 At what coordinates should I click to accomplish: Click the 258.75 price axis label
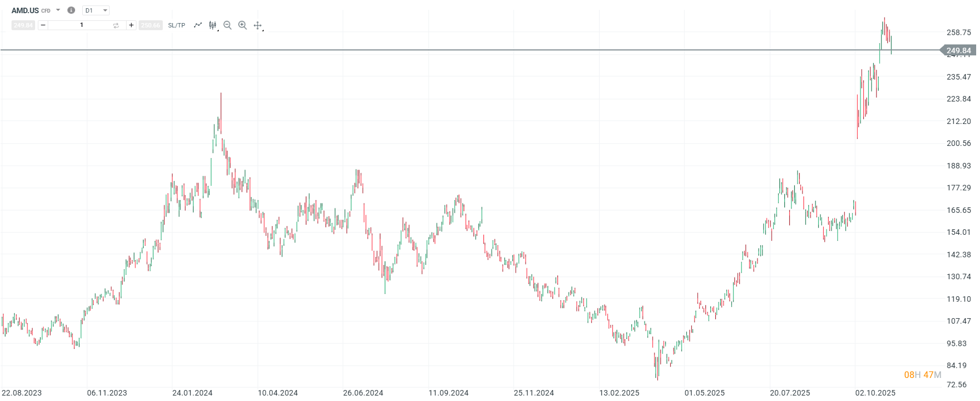pyautogui.click(x=959, y=32)
